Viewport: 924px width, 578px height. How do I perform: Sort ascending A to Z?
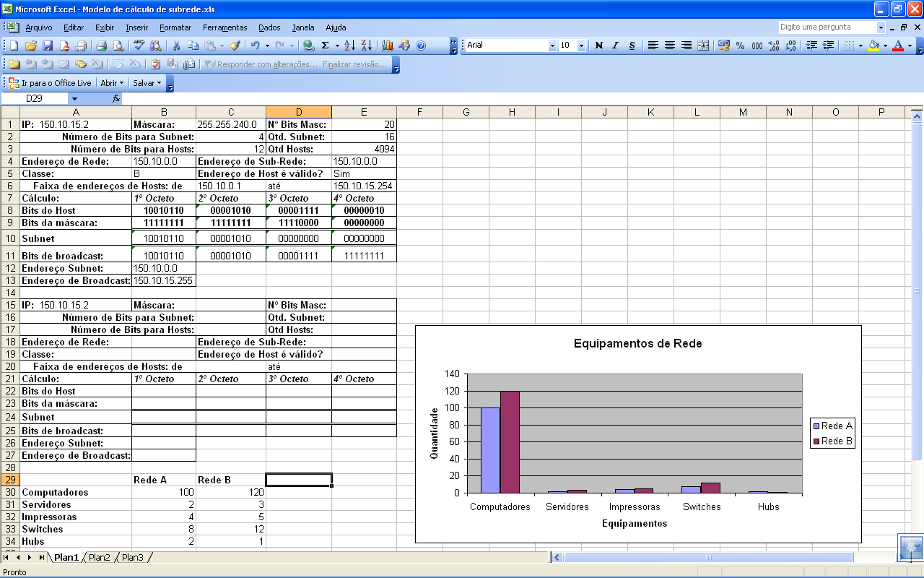click(x=349, y=46)
